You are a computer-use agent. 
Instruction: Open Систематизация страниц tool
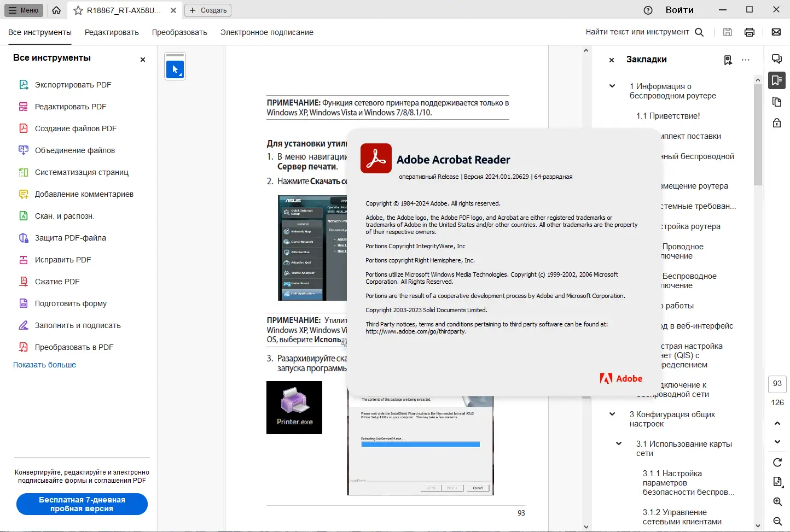click(82, 172)
